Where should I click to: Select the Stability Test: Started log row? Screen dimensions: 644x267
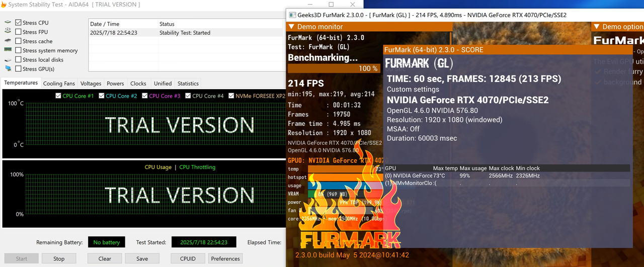click(x=187, y=33)
